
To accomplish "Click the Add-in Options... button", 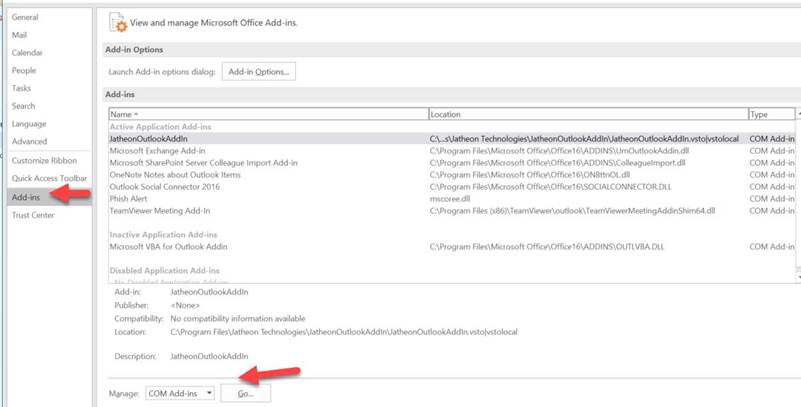I will click(259, 72).
